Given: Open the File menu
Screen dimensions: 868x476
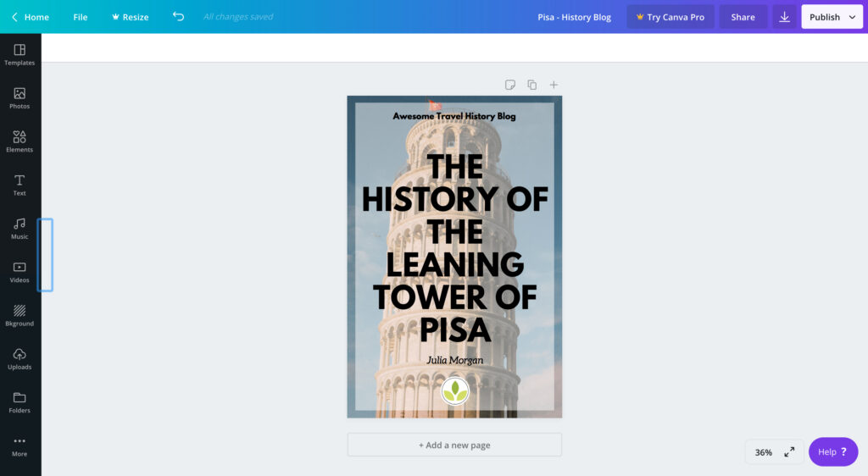Looking at the screenshot, I should pyautogui.click(x=81, y=17).
